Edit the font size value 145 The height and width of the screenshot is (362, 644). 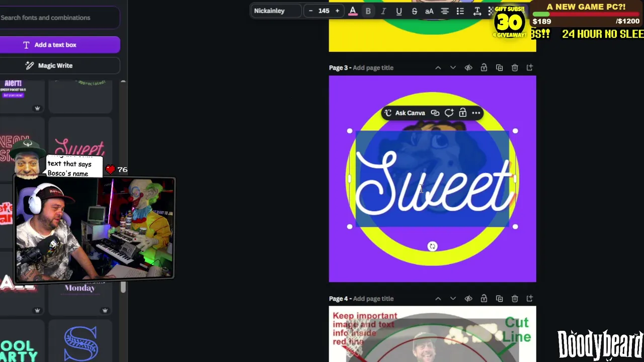[x=324, y=11]
